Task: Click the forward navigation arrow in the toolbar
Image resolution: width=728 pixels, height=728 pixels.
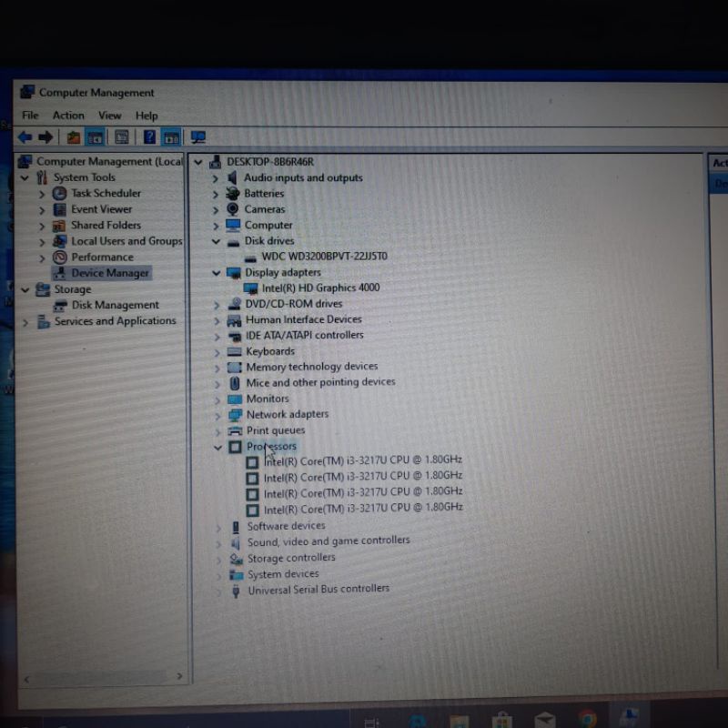Action: pos(44,136)
